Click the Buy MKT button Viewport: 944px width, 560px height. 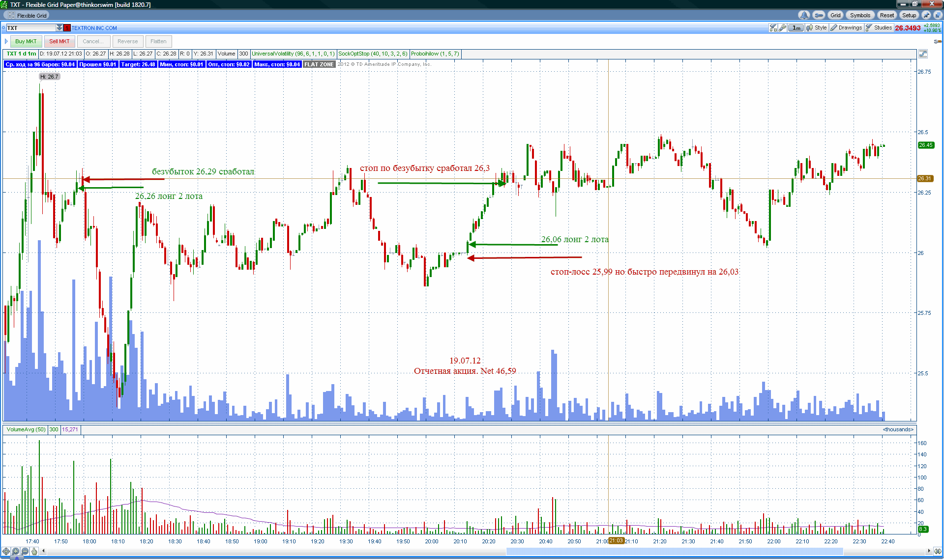pos(26,41)
